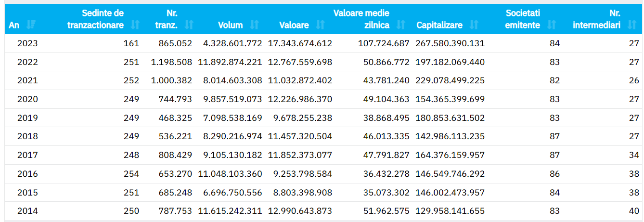Click intermediaries count 26 in 2021 row
This screenshot has height=222, width=644.
pyautogui.click(x=634, y=80)
